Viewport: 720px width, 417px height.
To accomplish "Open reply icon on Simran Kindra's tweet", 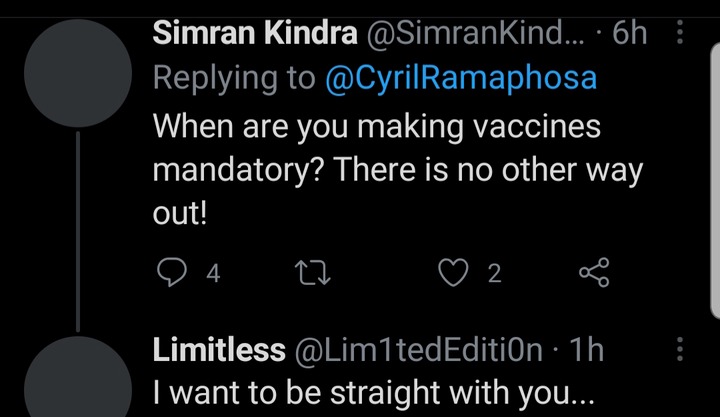I will 172,272.
